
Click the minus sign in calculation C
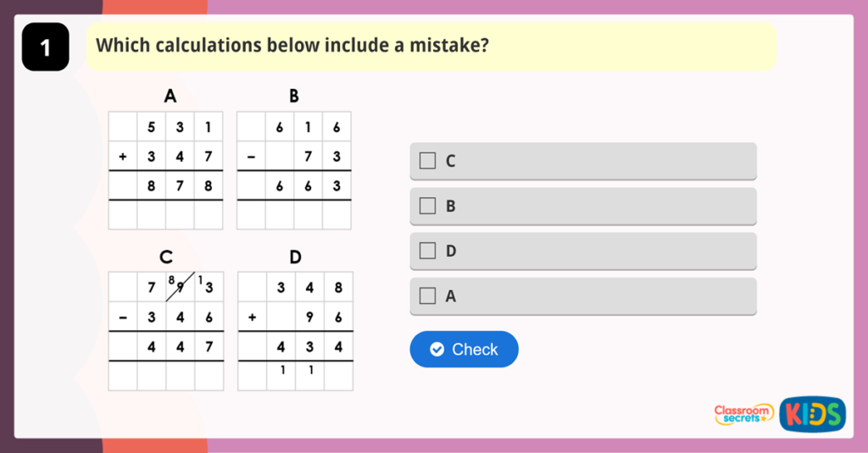[x=123, y=317]
